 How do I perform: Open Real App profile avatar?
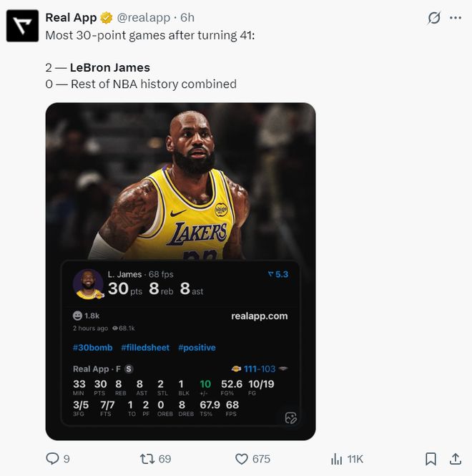21,26
